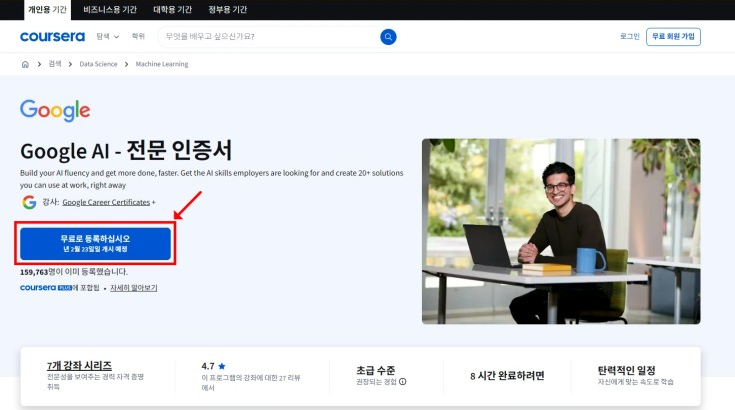Click into the course search field
This screenshot has height=410, width=735.
[x=265, y=37]
